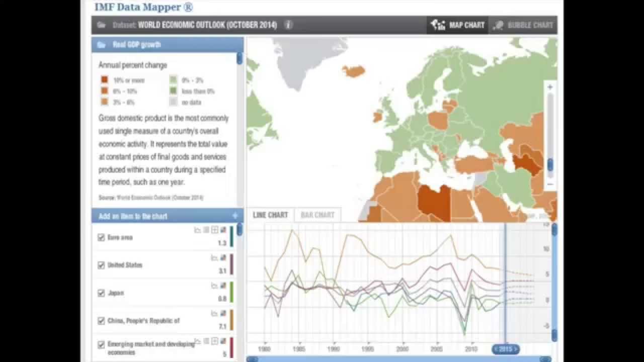Click map icon in Emerging market economies row
This screenshot has height=362, width=644.
pos(223,341)
